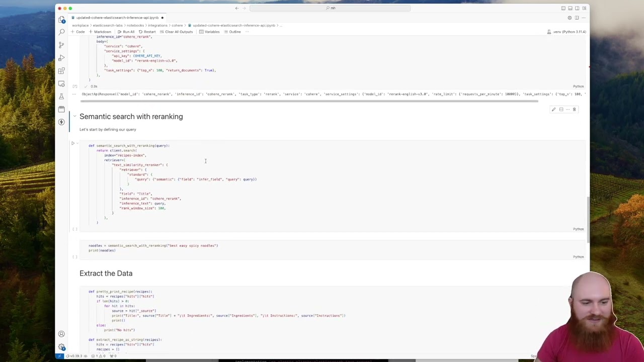Click the 0.3s execution time label
Image resolution: width=644 pixels, height=362 pixels.
click(x=94, y=86)
